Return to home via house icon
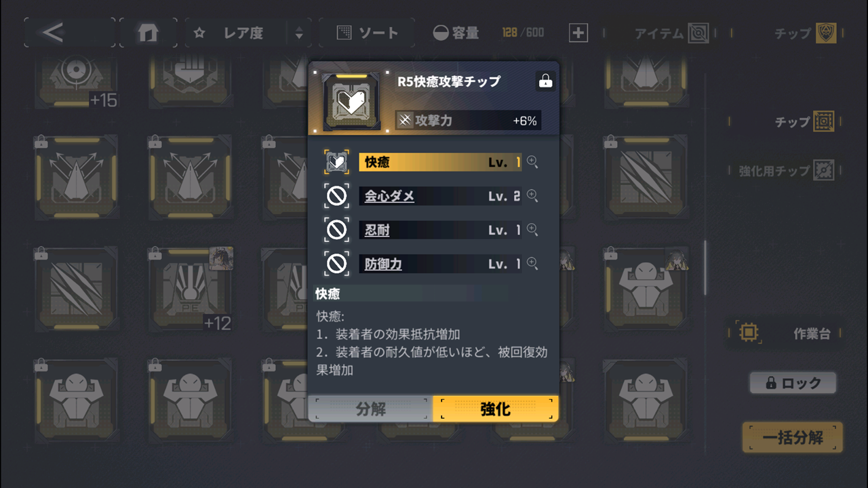This screenshot has width=868, height=488. pos(148,33)
